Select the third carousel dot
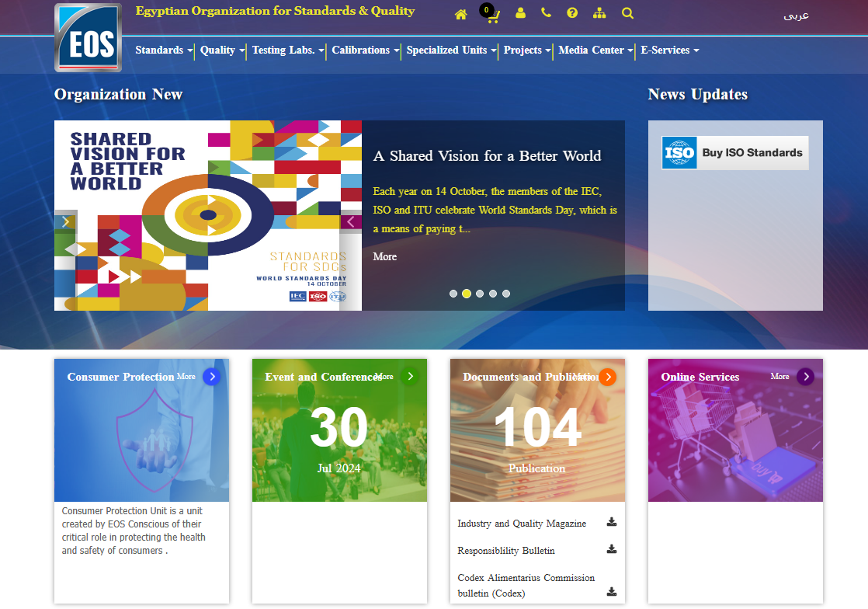Image resolution: width=868 pixels, height=609 pixels. pyautogui.click(x=480, y=294)
